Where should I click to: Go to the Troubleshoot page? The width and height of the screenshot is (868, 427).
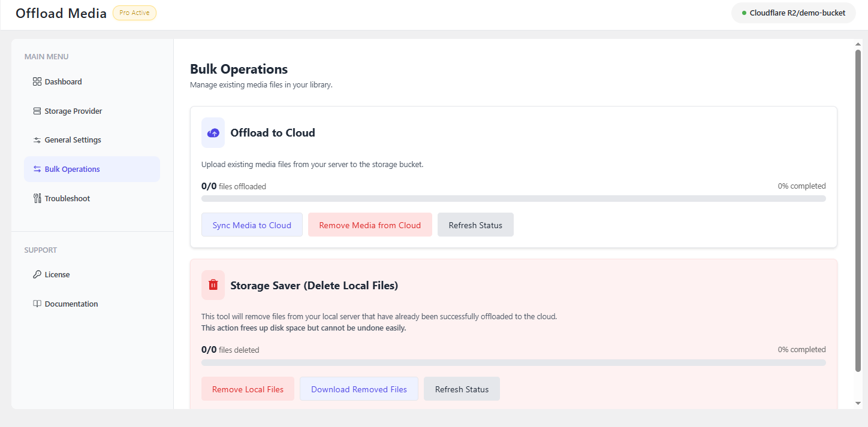tap(67, 198)
